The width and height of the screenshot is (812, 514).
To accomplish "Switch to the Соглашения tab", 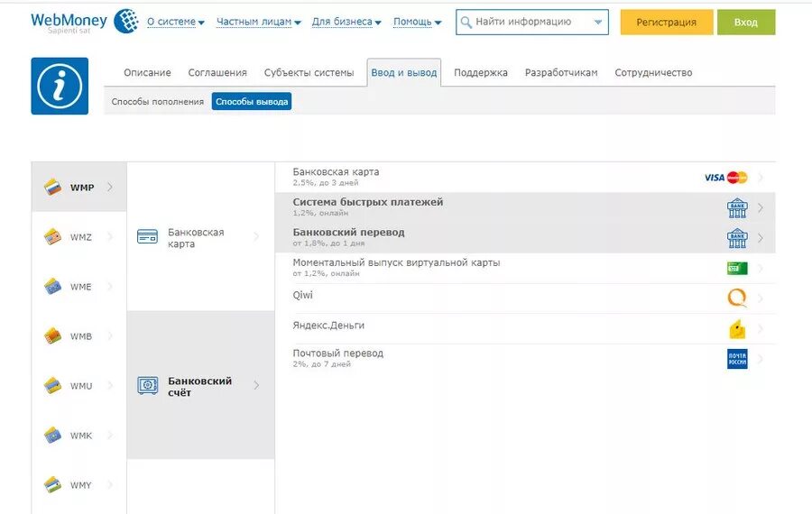I will 217,72.
